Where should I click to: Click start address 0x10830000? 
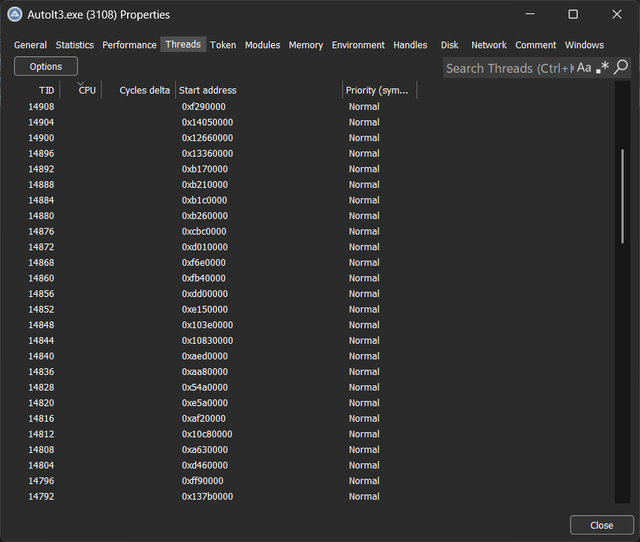coord(207,340)
